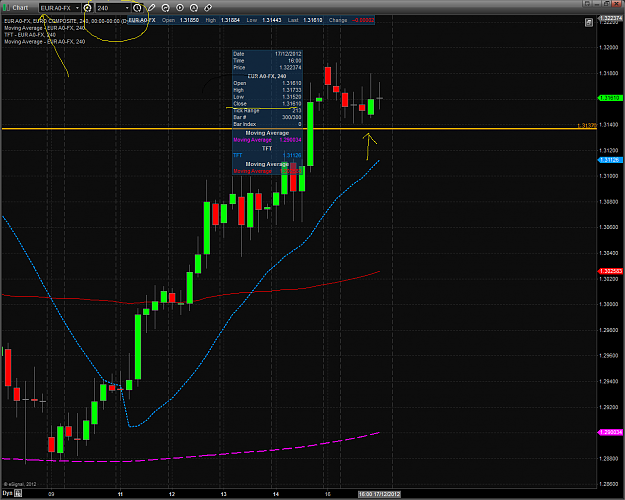The image size is (625, 500).
Task: Select the eraser tool icon
Action: 208,8
